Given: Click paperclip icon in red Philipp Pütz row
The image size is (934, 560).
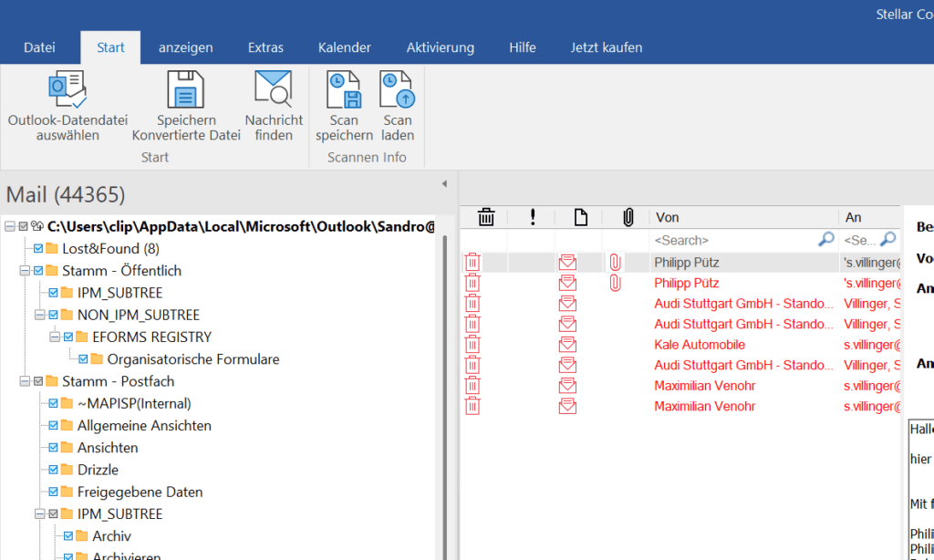Looking at the screenshot, I should pyautogui.click(x=616, y=283).
